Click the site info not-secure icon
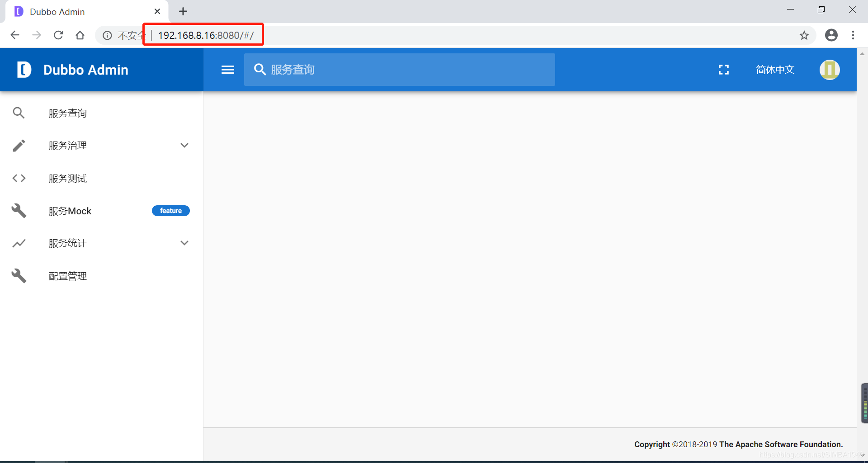Screen dimensions: 868x463 107,35
